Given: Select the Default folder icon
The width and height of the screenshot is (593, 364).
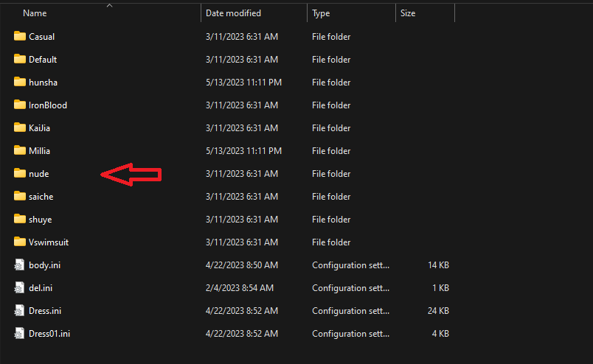Looking at the screenshot, I should [20, 59].
